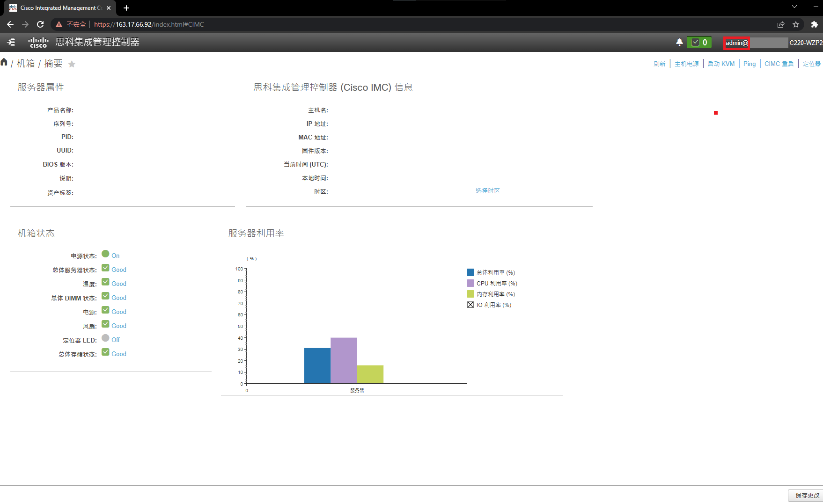Click the 'Good' text beside 温度
The image size is (823, 504).
click(119, 284)
